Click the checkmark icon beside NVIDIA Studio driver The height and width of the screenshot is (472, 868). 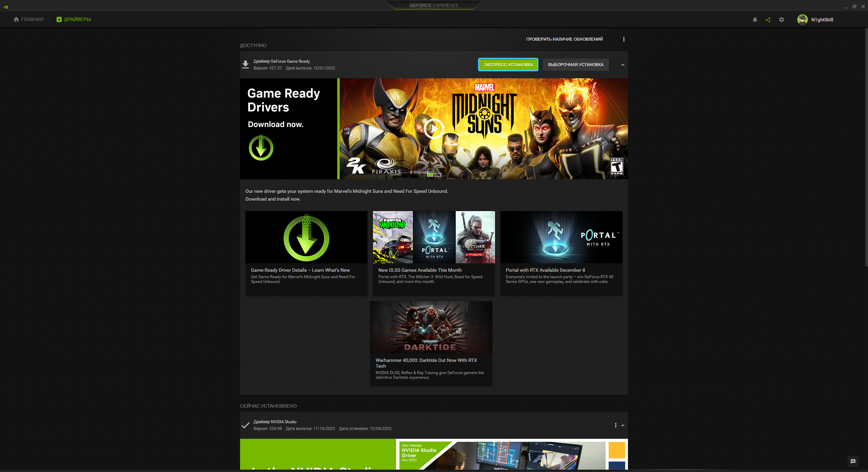(245, 425)
